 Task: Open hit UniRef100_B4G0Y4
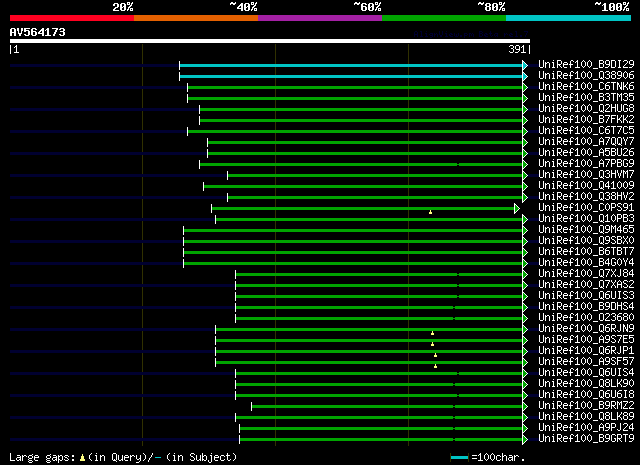(x=586, y=263)
